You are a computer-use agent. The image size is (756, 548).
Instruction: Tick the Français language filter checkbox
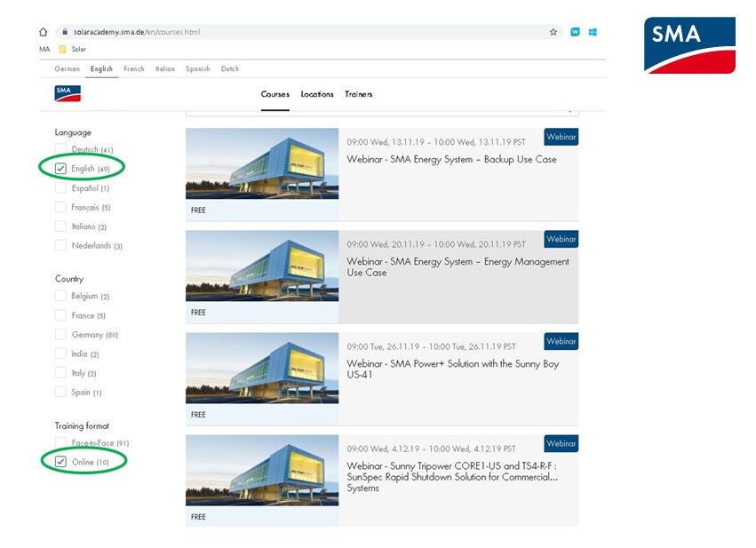pyautogui.click(x=60, y=207)
